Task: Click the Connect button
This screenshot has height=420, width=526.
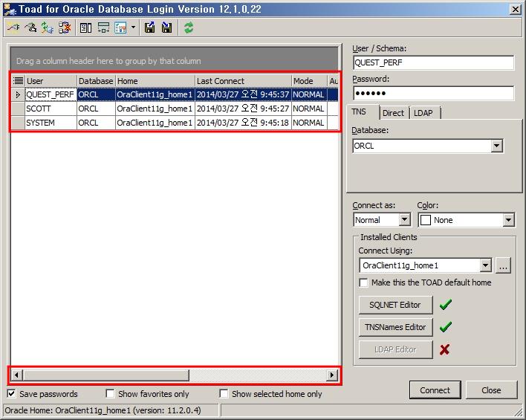Action: point(435,390)
